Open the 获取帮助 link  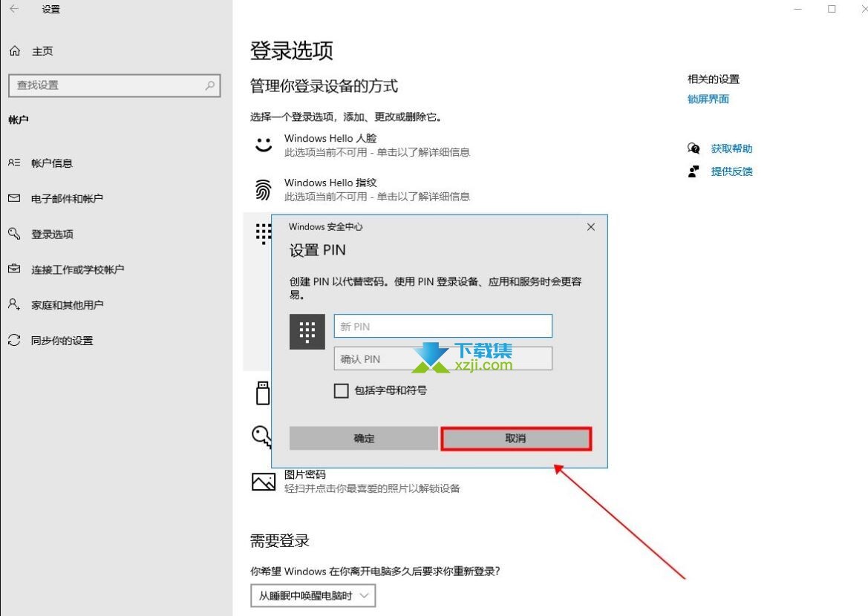click(731, 148)
